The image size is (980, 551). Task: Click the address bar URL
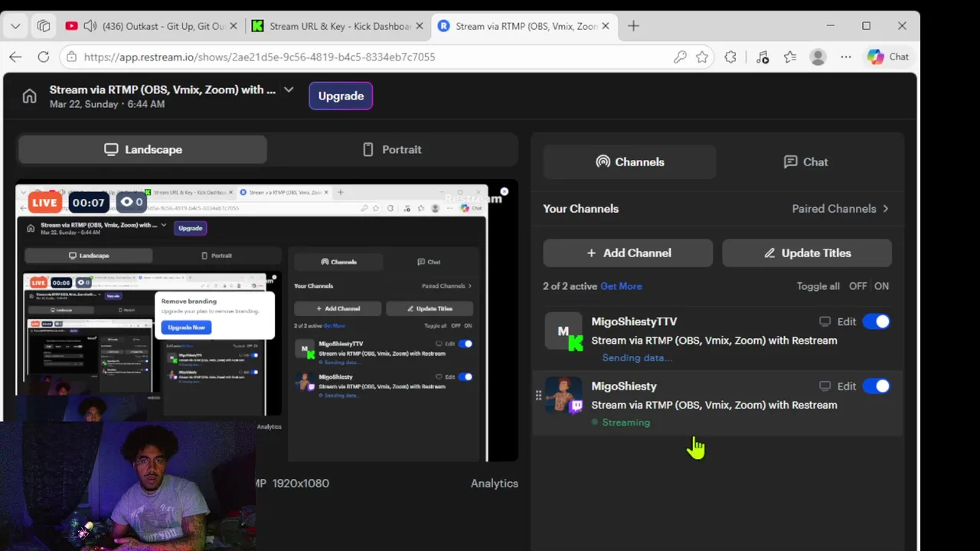(260, 57)
